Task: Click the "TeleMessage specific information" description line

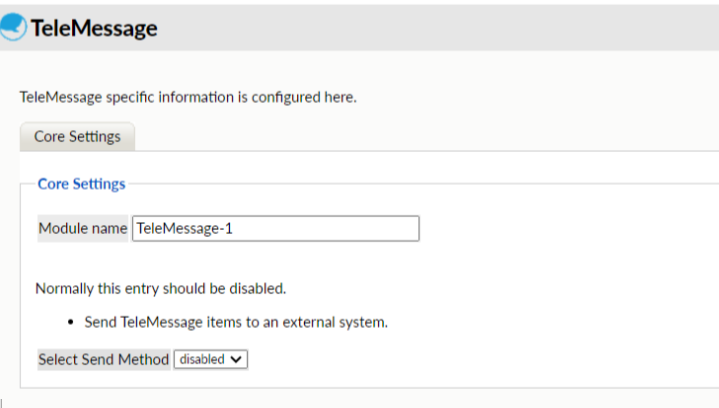Action: pyautogui.click(x=188, y=97)
